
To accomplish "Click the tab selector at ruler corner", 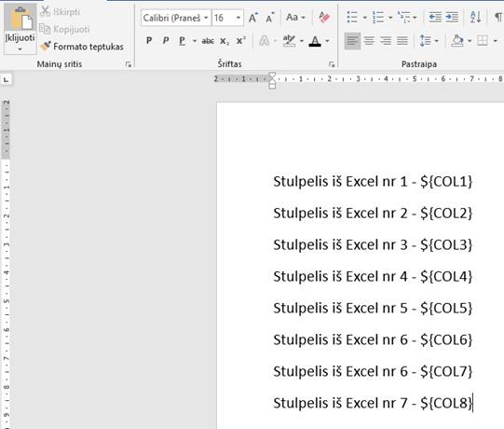I will [x=6, y=79].
